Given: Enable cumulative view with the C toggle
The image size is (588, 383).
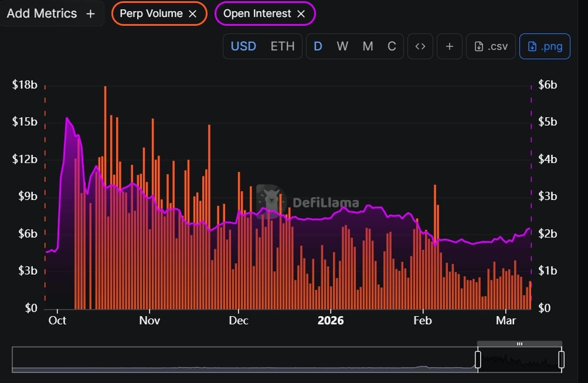Looking at the screenshot, I should pos(392,46).
